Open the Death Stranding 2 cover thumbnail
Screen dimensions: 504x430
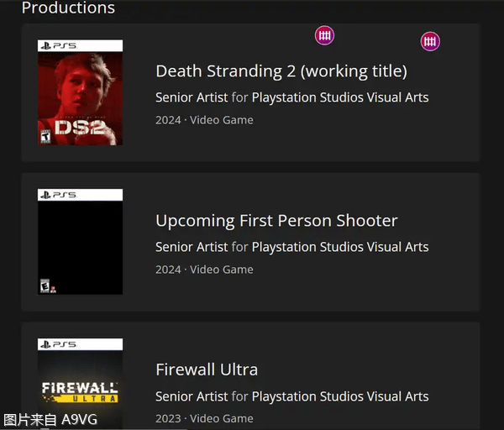pos(80,92)
